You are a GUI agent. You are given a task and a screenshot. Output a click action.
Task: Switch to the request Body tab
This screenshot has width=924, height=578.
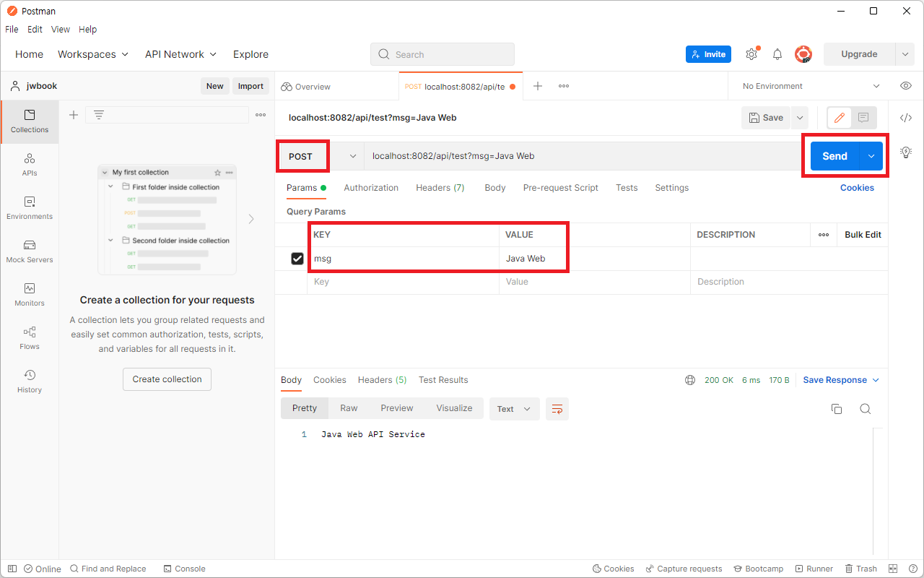pyautogui.click(x=495, y=188)
